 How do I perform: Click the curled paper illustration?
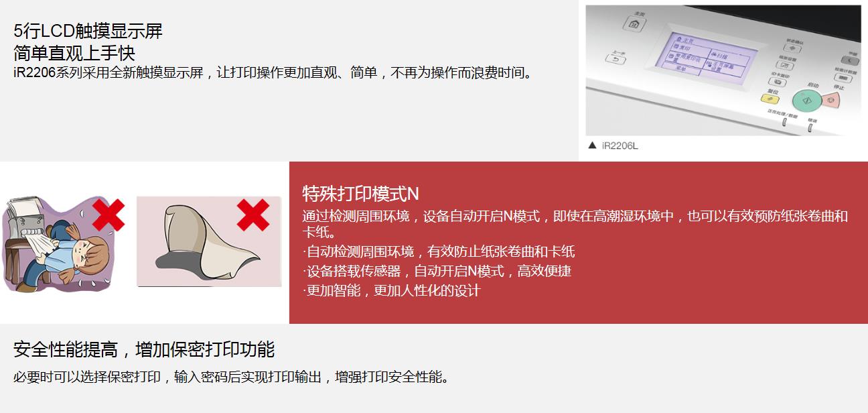[x=209, y=241]
